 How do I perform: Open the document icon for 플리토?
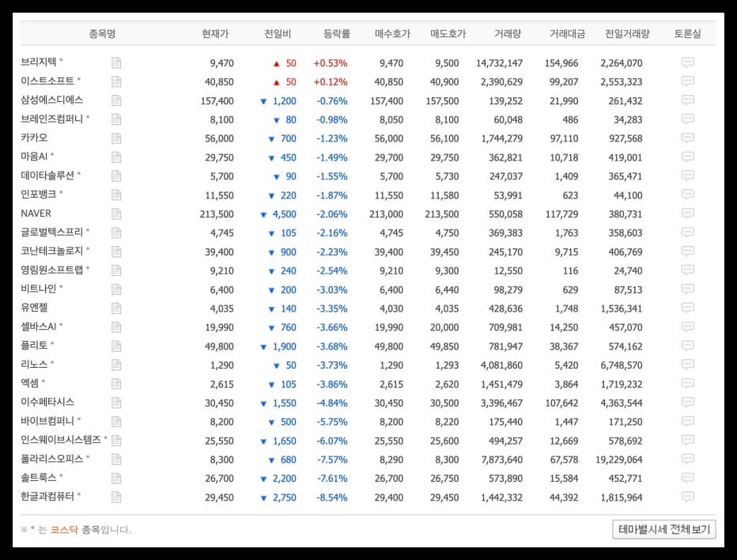coord(116,346)
